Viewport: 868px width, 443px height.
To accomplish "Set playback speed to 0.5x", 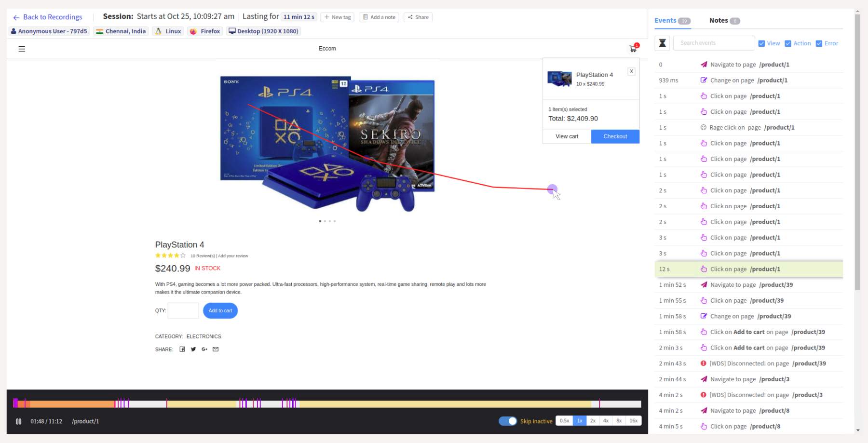I will pyautogui.click(x=564, y=421).
